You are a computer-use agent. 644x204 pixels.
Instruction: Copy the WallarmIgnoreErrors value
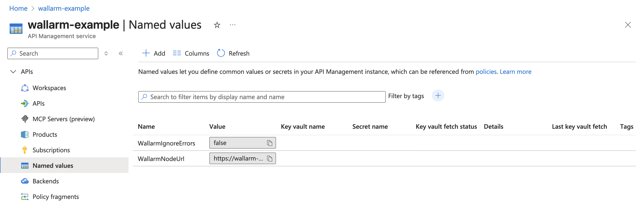[x=269, y=143]
